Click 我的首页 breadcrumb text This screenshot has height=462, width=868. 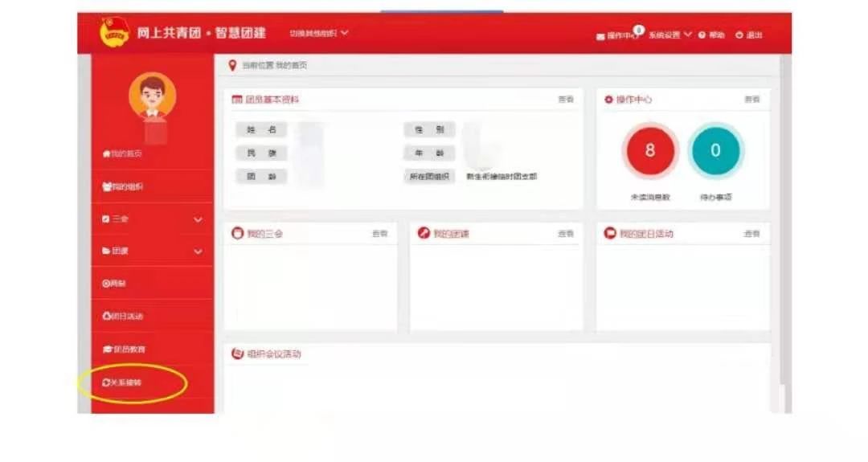291,65
